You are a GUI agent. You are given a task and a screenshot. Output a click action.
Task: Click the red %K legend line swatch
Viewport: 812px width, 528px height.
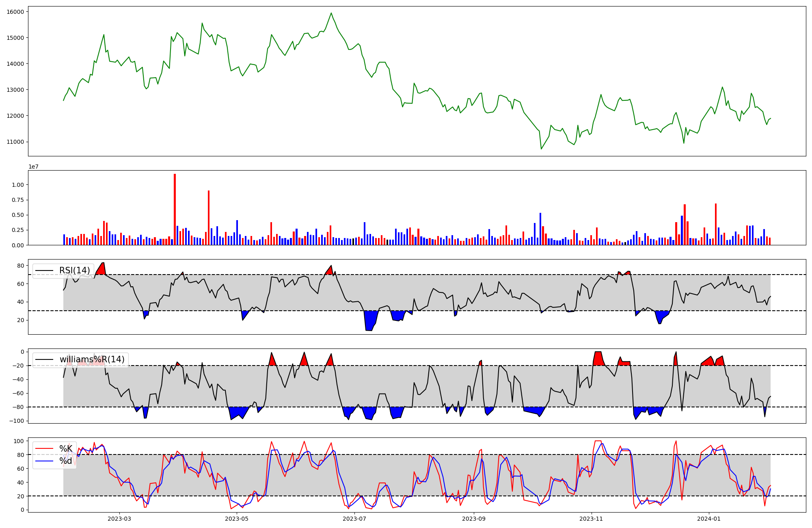click(44, 448)
